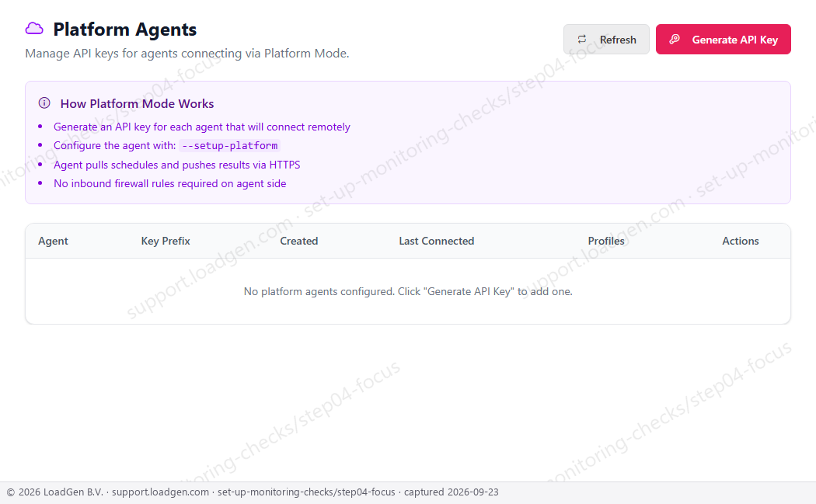Click the Profiles column header

pos(606,241)
